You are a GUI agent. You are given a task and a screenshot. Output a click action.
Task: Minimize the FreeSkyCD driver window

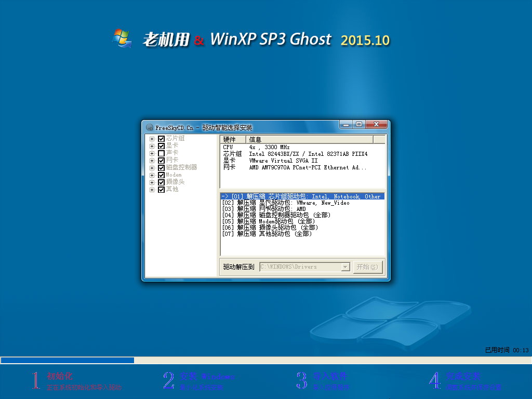click(x=346, y=125)
